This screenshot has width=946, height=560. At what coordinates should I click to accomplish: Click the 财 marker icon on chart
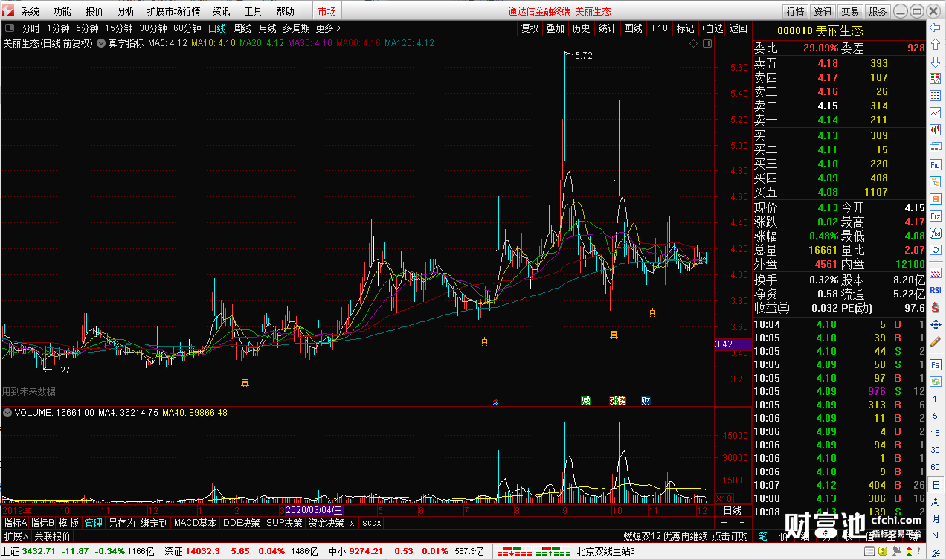click(x=646, y=401)
